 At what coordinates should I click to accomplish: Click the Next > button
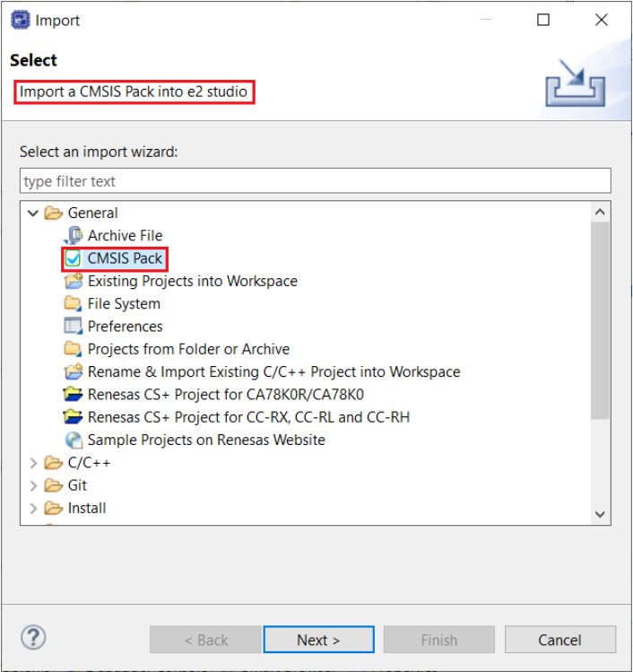click(318, 640)
